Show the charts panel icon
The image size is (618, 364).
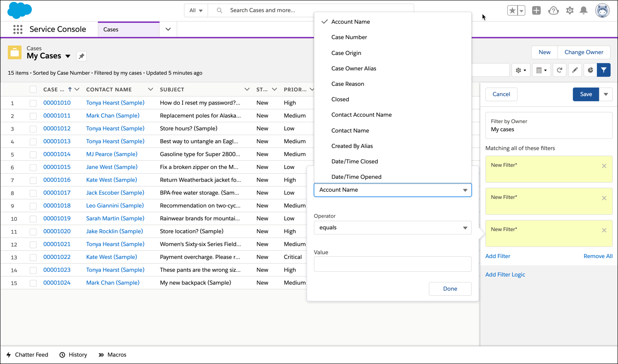(x=591, y=70)
